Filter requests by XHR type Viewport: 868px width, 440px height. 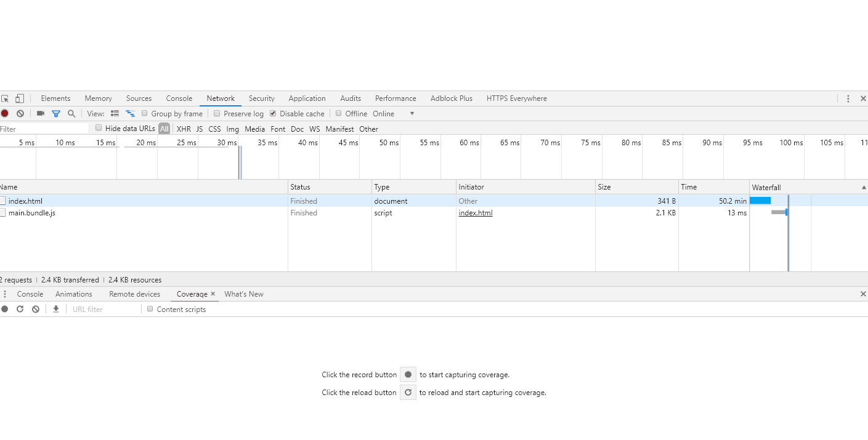[x=184, y=129]
